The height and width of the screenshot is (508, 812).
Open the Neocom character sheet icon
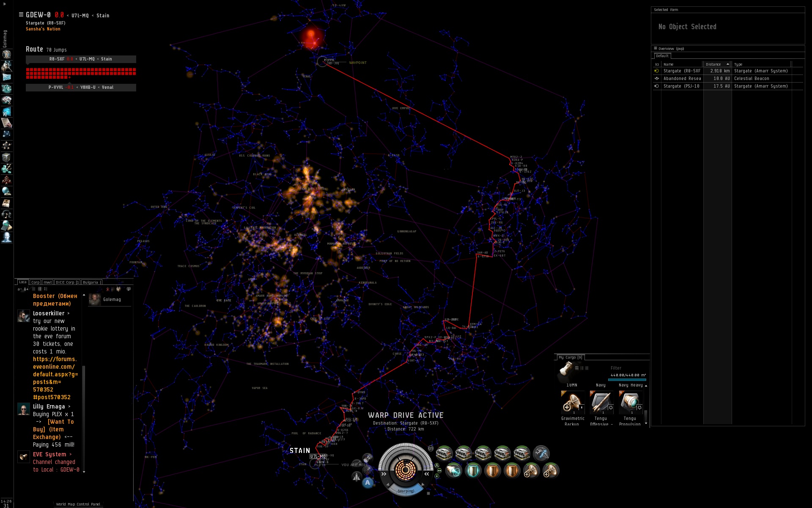point(7,55)
